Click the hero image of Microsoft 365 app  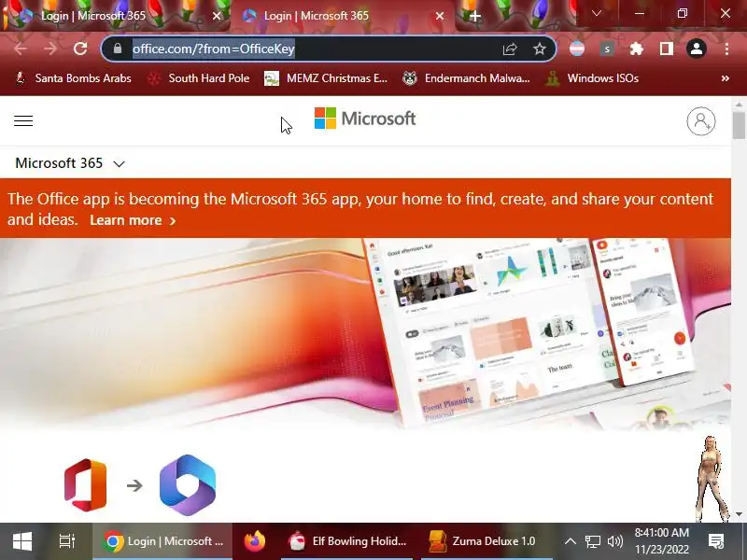pyautogui.click(x=365, y=334)
